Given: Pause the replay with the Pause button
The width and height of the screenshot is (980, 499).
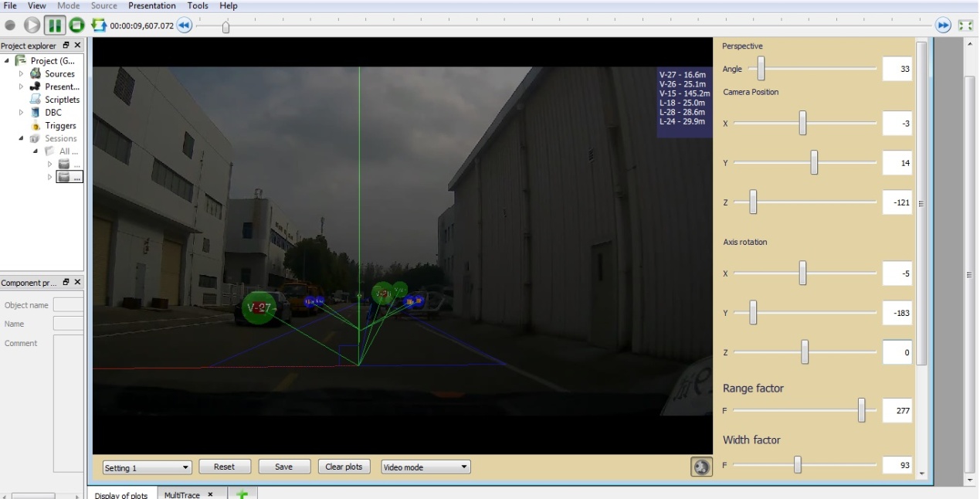Looking at the screenshot, I should coord(54,25).
